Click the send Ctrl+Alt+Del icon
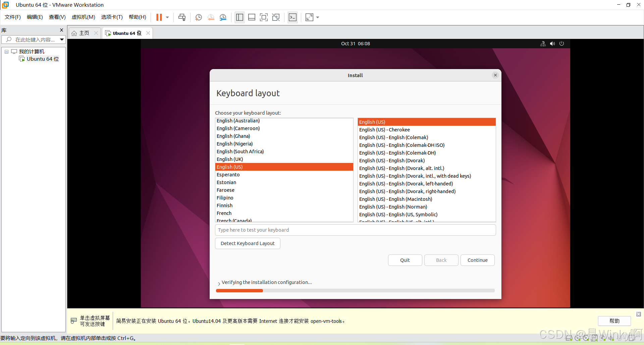Image resolution: width=644 pixels, height=345 pixels. click(182, 17)
